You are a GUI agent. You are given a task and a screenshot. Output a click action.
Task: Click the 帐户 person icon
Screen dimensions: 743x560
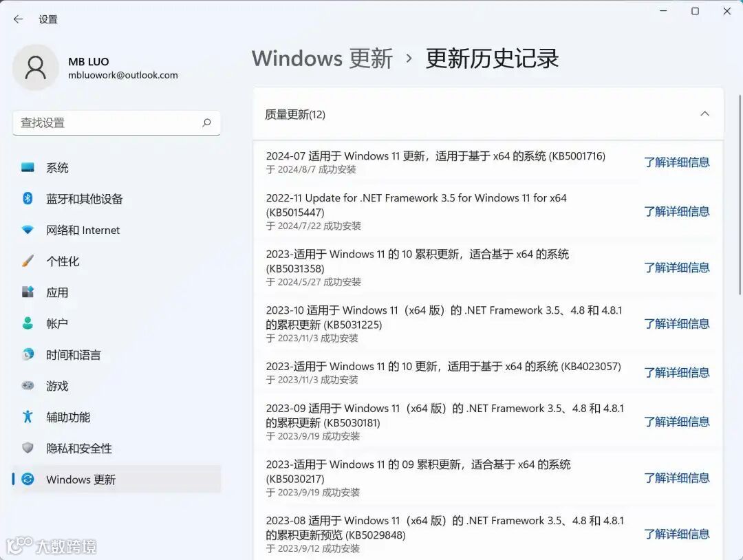(x=28, y=323)
